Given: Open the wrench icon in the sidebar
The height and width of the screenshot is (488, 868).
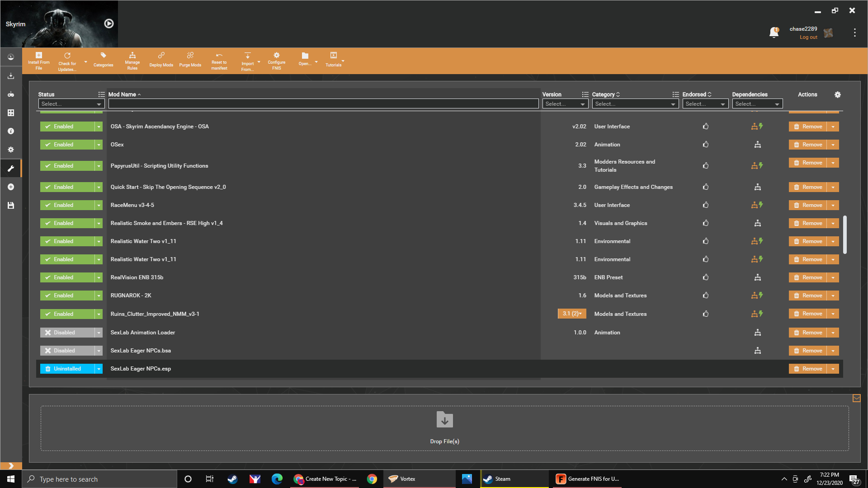Looking at the screenshot, I should tap(11, 169).
